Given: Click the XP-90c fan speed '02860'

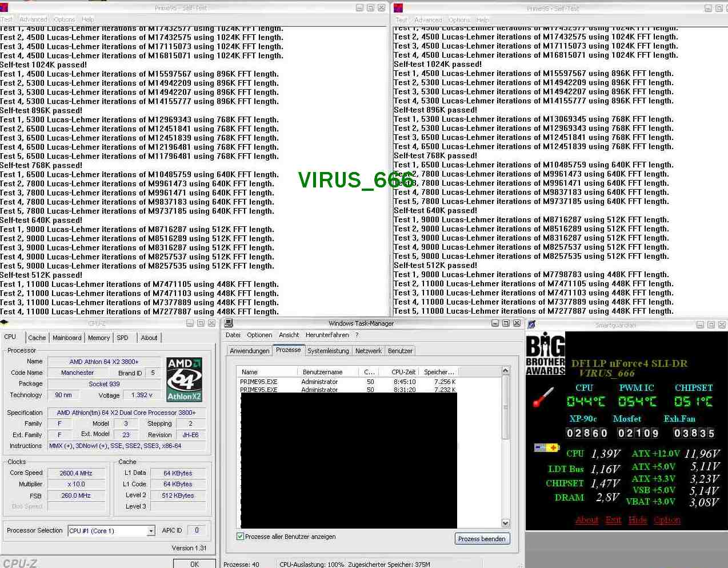Looking at the screenshot, I should [x=587, y=433].
